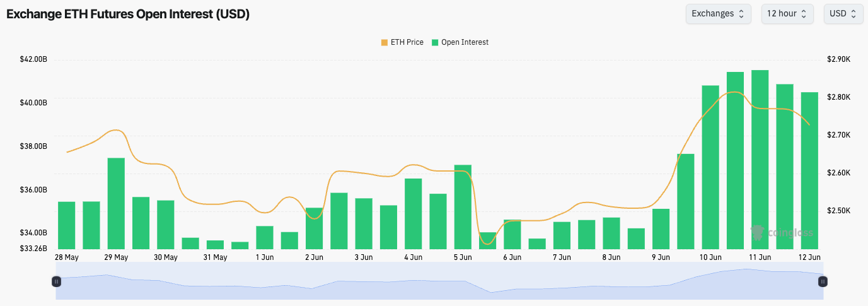The height and width of the screenshot is (306, 868).
Task: Click the 10 Jun x-axis date label
Action: click(710, 257)
